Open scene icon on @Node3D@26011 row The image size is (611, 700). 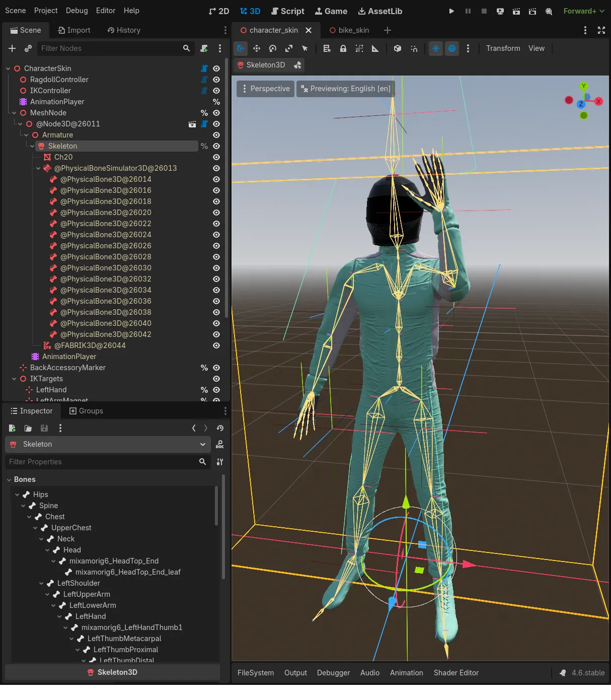[x=192, y=124]
